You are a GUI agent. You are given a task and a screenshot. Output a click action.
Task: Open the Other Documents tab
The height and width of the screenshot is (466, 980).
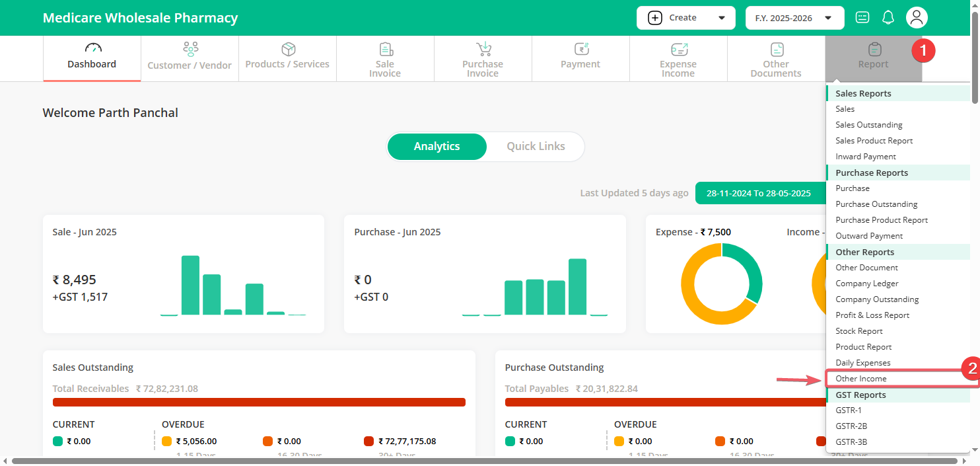pyautogui.click(x=776, y=58)
